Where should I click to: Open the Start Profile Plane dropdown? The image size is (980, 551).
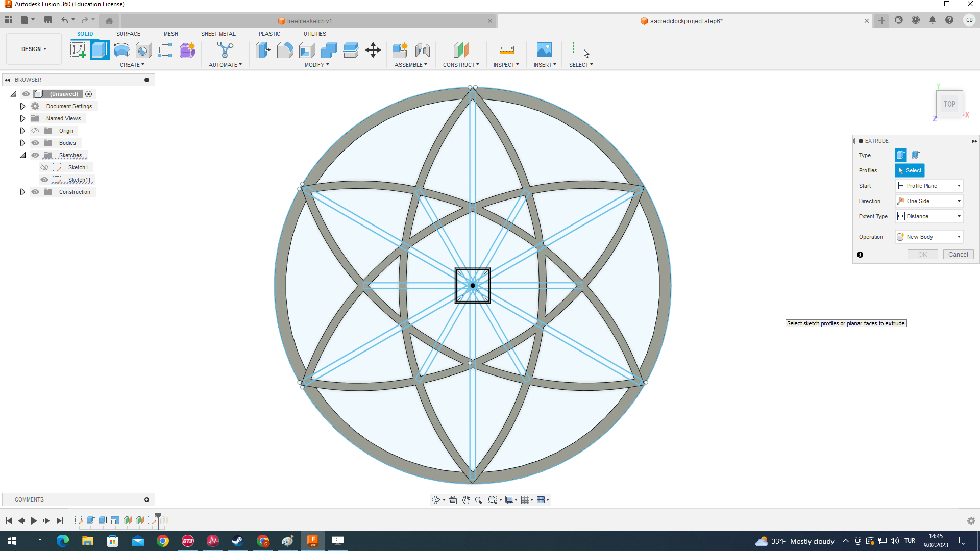[x=929, y=186]
